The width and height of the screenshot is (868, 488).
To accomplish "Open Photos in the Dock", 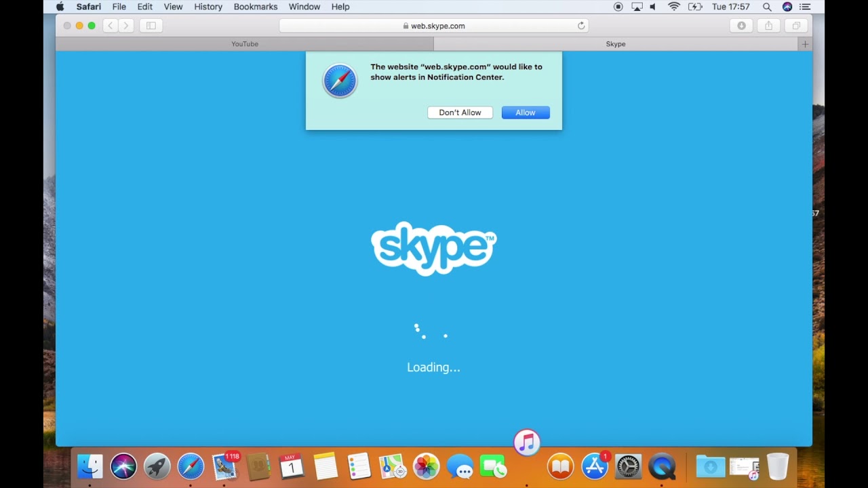I will click(427, 467).
